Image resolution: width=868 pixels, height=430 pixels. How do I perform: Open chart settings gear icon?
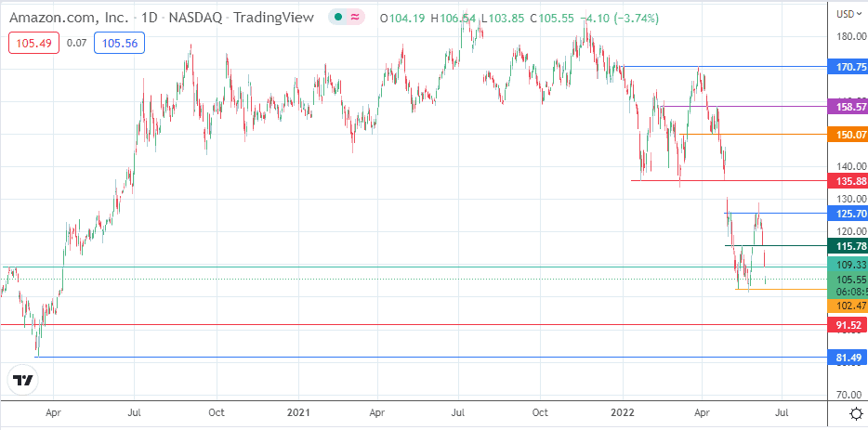(x=856, y=413)
